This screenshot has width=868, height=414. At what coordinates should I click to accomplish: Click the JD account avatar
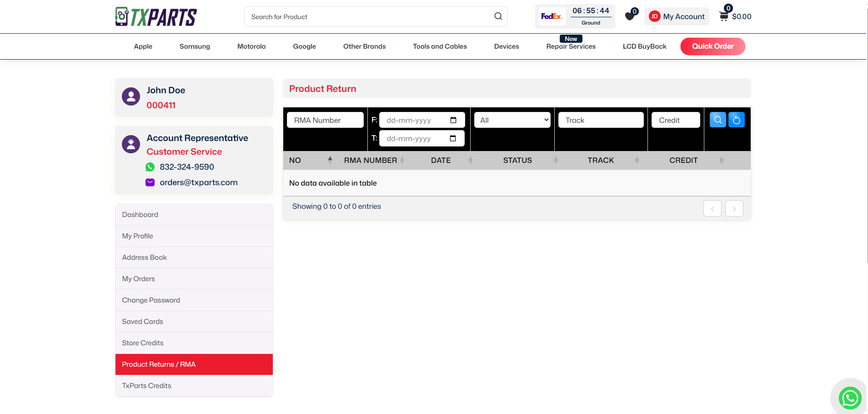coord(654,16)
